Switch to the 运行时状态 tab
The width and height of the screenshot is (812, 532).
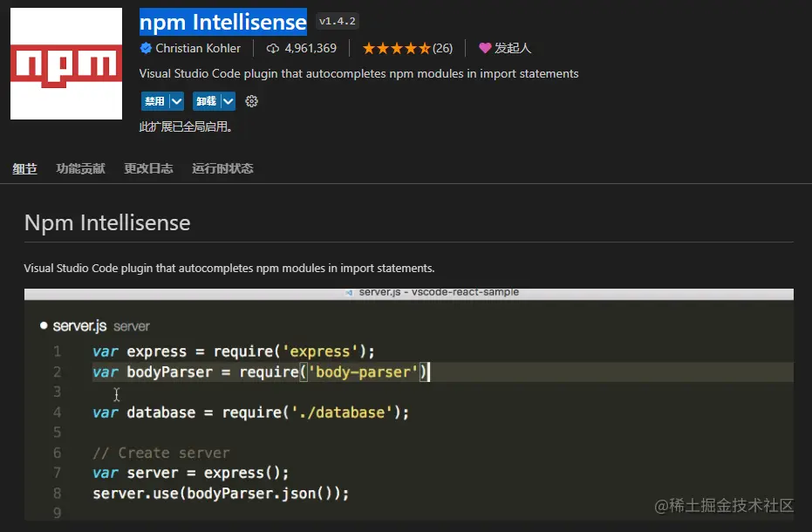[x=222, y=168]
